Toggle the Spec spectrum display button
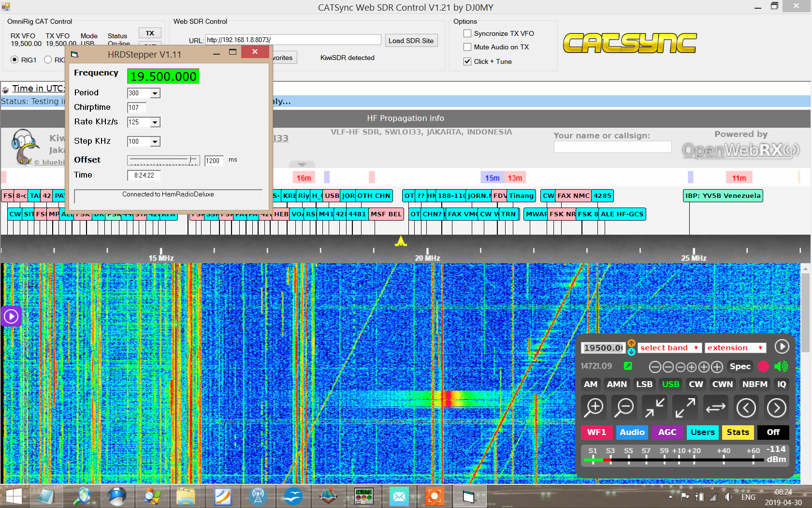This screenshot has height=508, width=812. [x=740, y=366]
